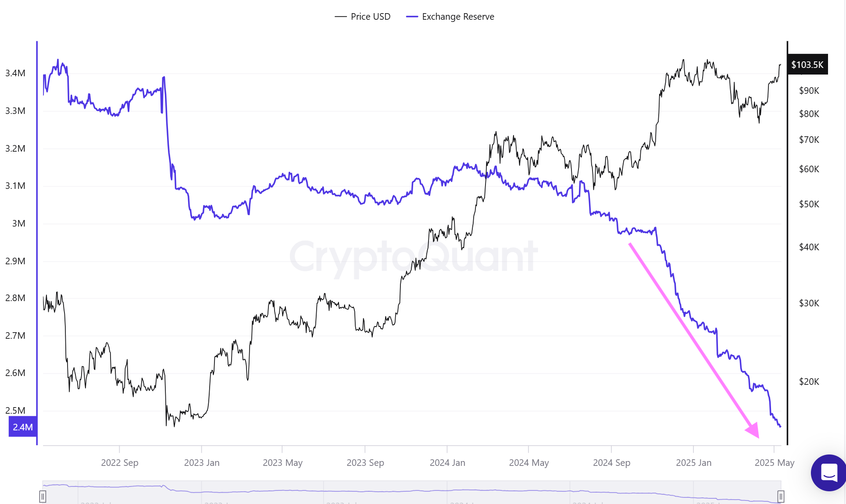Click the right range selector handle
The width and height of the screenshot is (846, 504).
tap(781, 496)
